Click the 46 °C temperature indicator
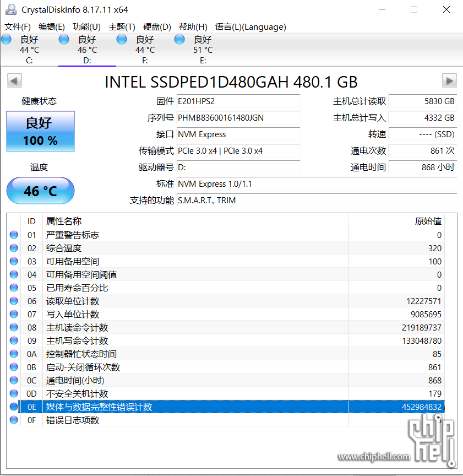This screenshot has width=463, height=476. click(40, 191)
